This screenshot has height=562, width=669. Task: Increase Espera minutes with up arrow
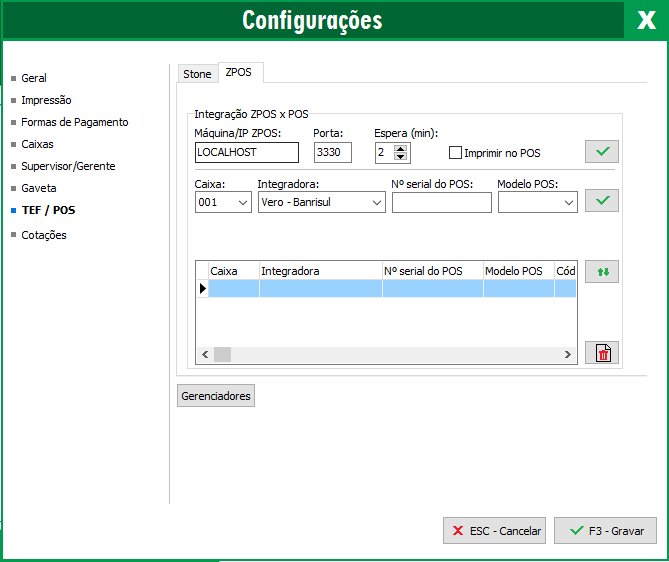click(x=401, y=148)
